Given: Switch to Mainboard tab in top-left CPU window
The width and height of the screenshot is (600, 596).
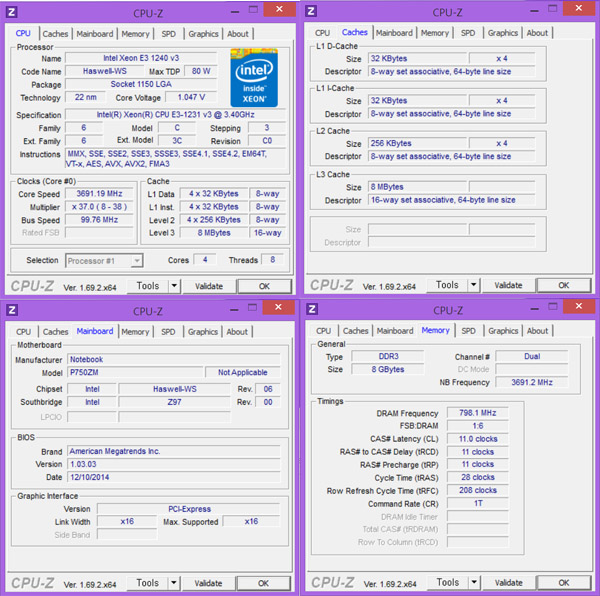Looking at the screenshot, I should (95, 34).
